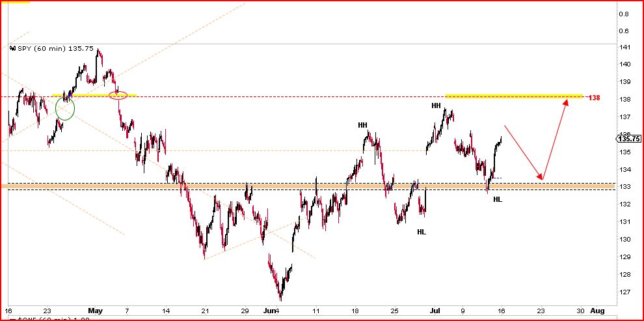Click the '18' date axis label

(355, 311)
